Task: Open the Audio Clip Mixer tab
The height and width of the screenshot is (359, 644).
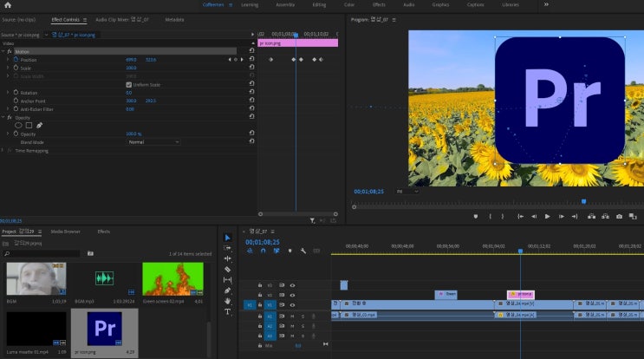Action: 122,20
